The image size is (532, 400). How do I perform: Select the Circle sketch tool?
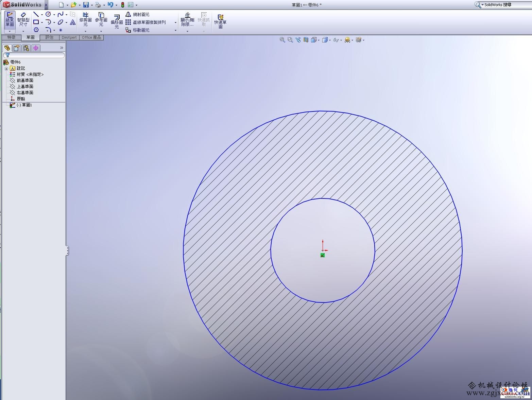[48, 14]
